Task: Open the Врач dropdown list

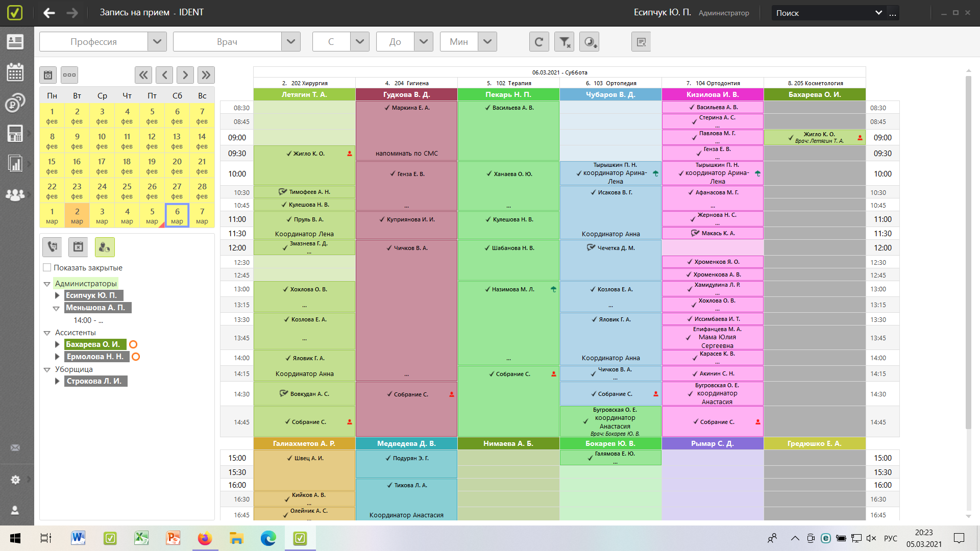Action: [290, 42]
